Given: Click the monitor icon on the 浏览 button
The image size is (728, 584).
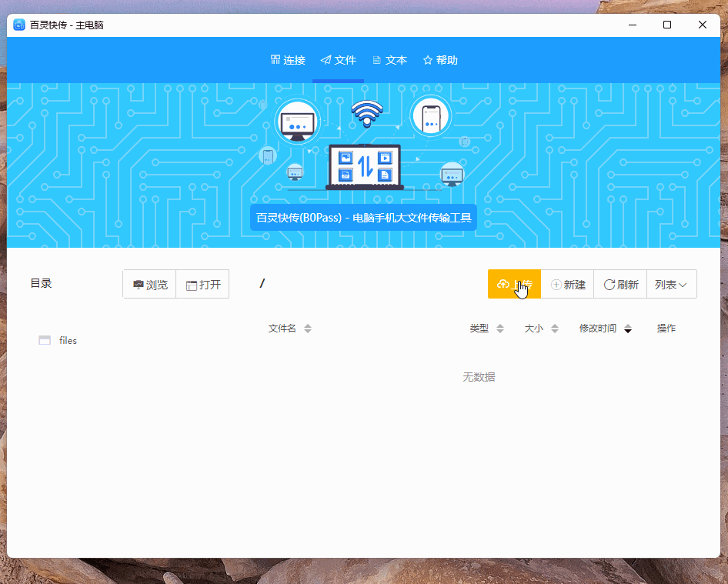Looking at the screenshot, I should tap(137, 283).
